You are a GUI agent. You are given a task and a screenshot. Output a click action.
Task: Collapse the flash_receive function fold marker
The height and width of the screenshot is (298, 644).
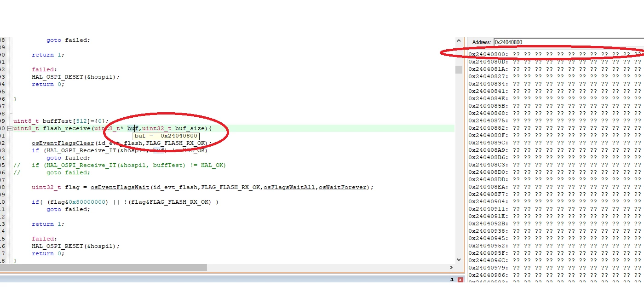click(10, 128)
